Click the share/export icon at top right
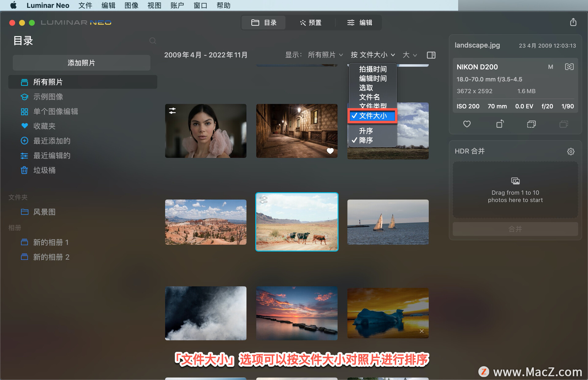Image resolution: width=588 pixels, height=380 pixels. pos(573,22)
